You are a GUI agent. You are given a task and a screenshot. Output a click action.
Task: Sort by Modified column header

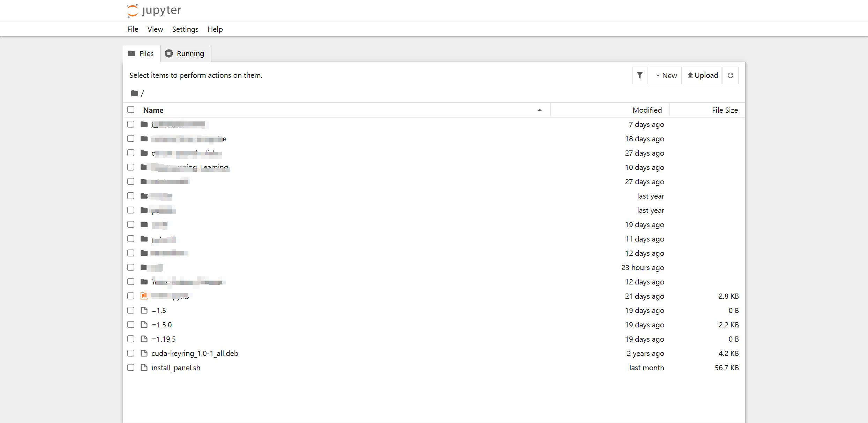(647, 110)
